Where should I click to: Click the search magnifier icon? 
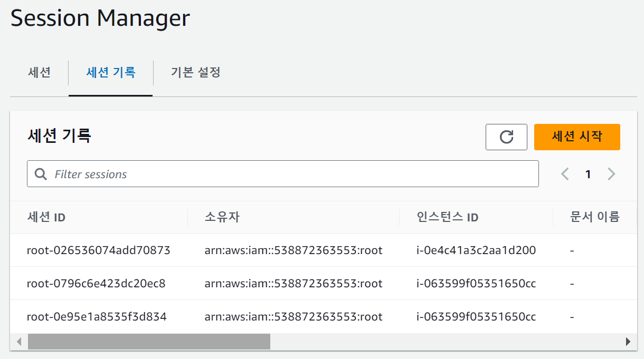tap(41, 174)
